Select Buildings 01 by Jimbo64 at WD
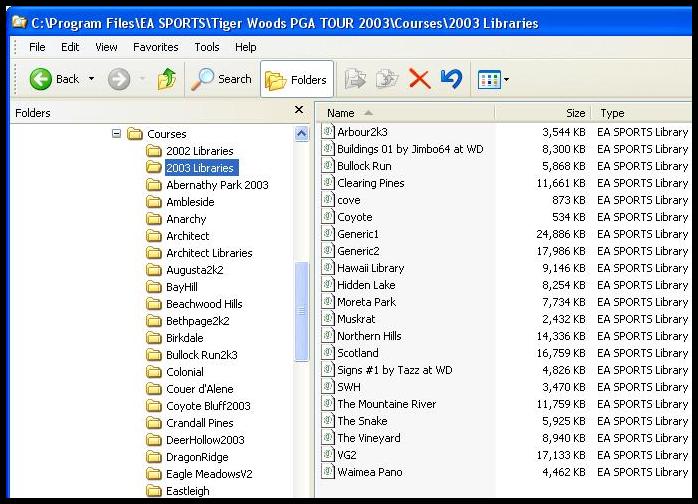The width and height of the screenshot is (698, 504). (x=410, y=149)
